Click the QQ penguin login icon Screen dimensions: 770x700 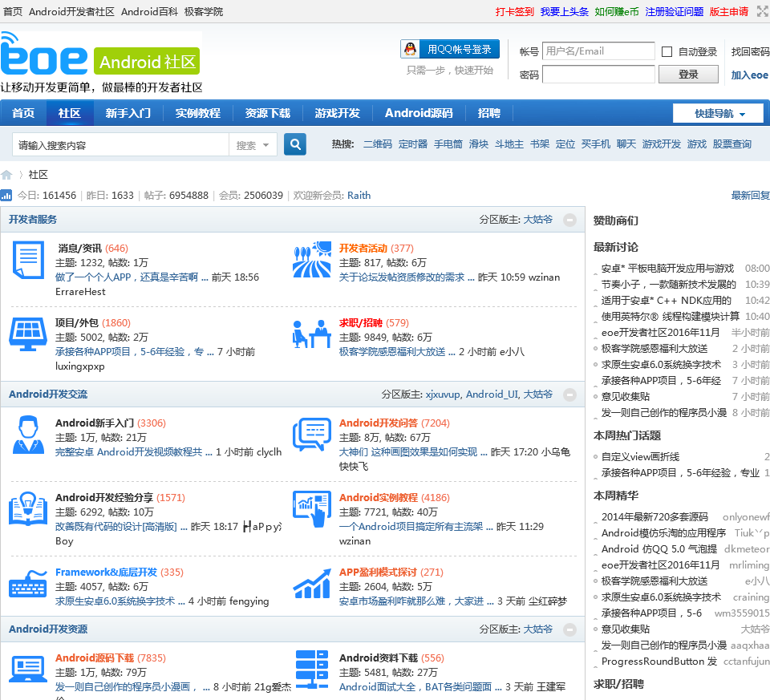[411, 49]
